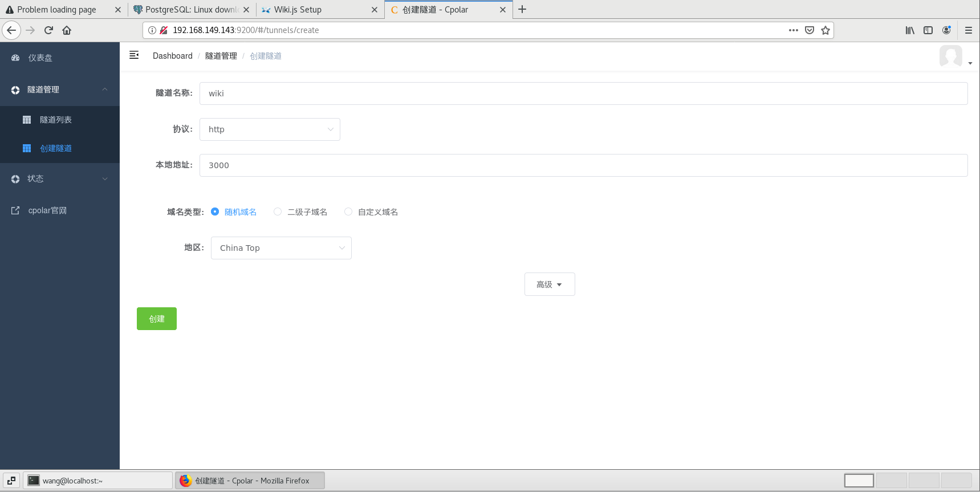
Task: Click the Firefox forward arrow button
Action: coord(31,30)
